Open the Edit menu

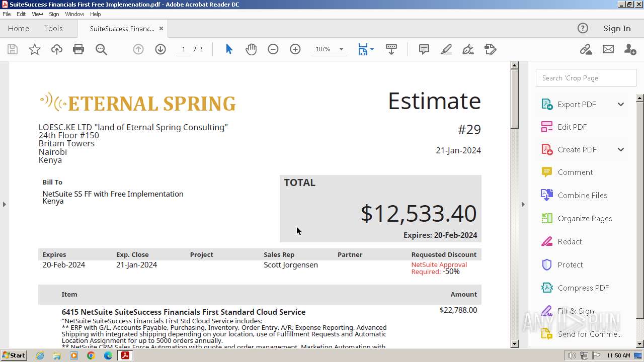(x=21, y=14)
